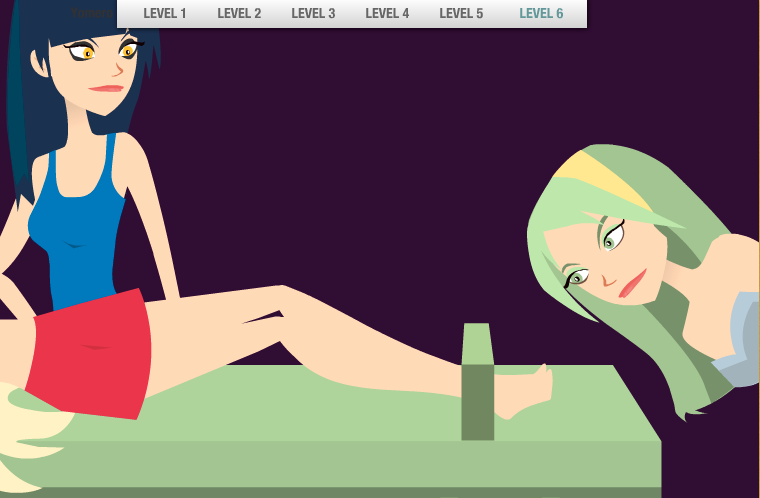Go to LEVEL 4
This screenshot has height=498, width=760.
point(387,14)
